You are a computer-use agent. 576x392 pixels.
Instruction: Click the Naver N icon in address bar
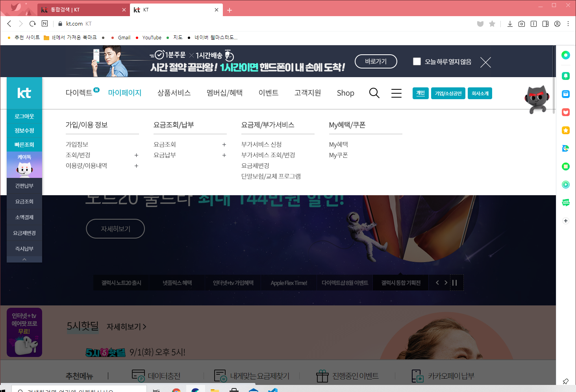(44, 24)
